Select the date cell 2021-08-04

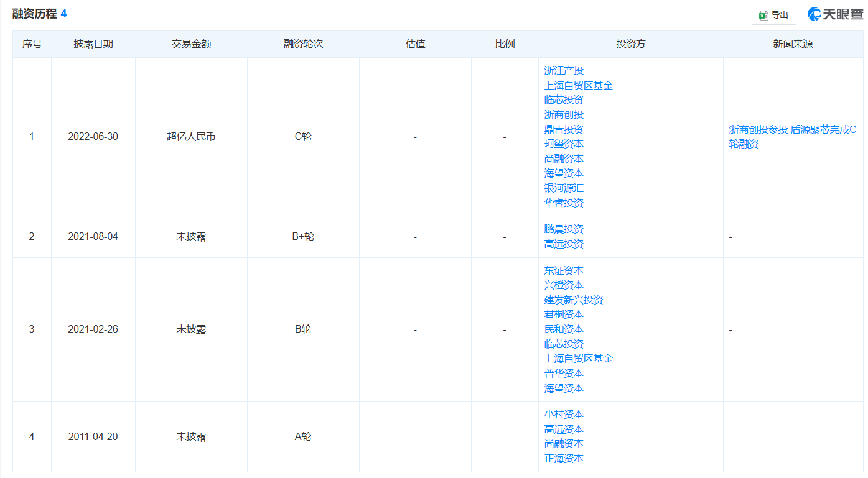click(x=93, y=237)
